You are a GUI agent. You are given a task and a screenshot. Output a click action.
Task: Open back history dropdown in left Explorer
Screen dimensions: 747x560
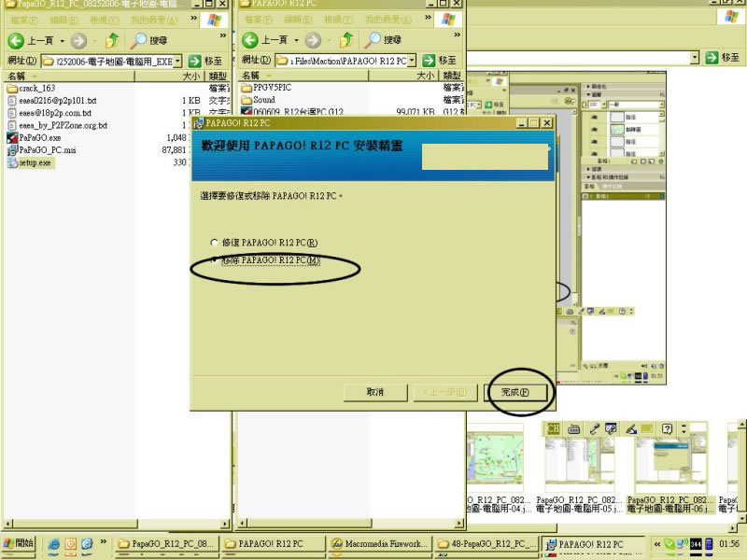click(x=62, y=41)
